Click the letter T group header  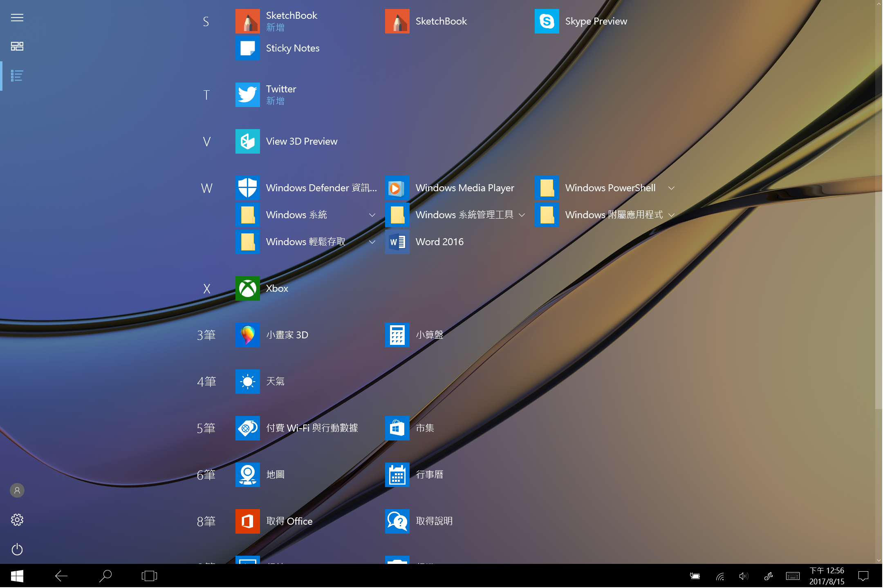click(206, 95)
